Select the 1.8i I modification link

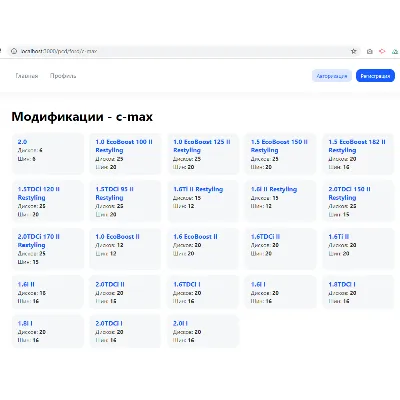tap(25, 323)
